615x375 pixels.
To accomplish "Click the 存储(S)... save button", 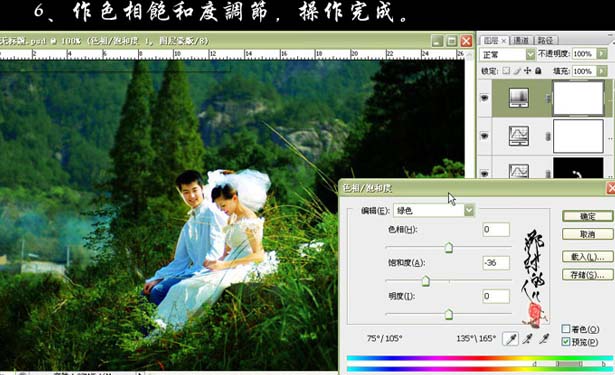I will point(588,275).
